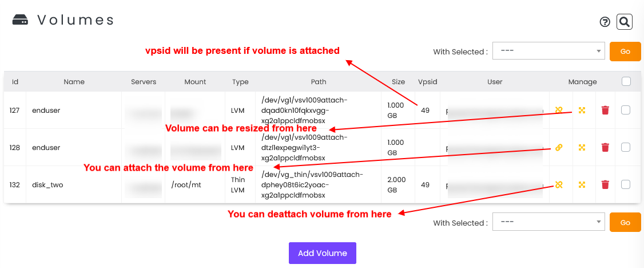Click the /dev/vg_thin path cell
Viewport: 644px width, 268px height.
(312, 184)
